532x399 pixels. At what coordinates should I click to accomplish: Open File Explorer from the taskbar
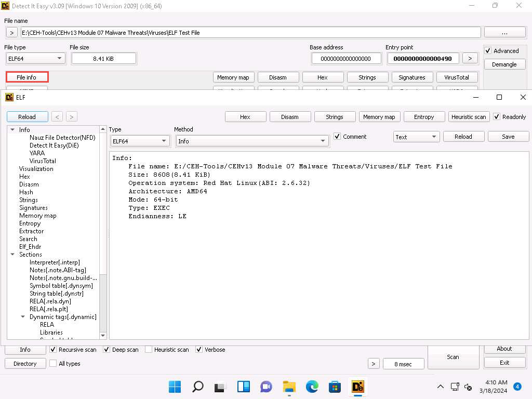pos(289,387)
